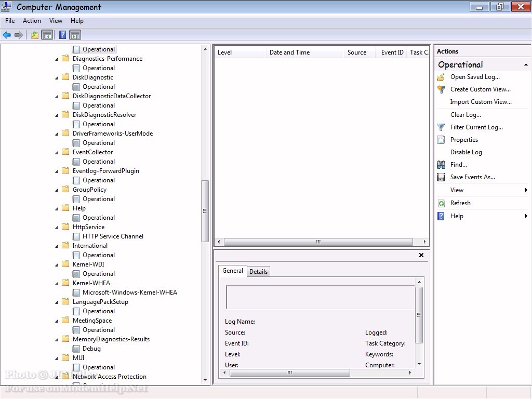Screen dimensions: 532x399
Task: Click the Create Custom View funnel icon
Action: pyautogui.click(x=441, y=89)
